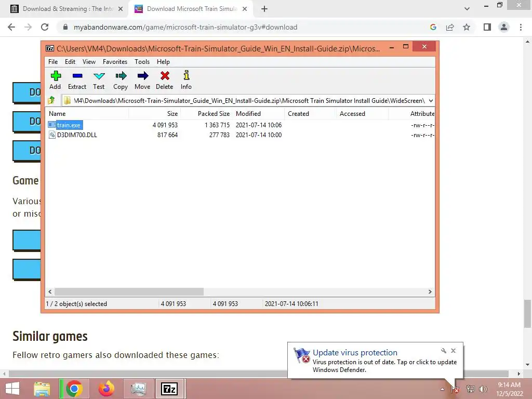Bookmark this page with star icon
532x399 pixels.
tap(467, 27)
